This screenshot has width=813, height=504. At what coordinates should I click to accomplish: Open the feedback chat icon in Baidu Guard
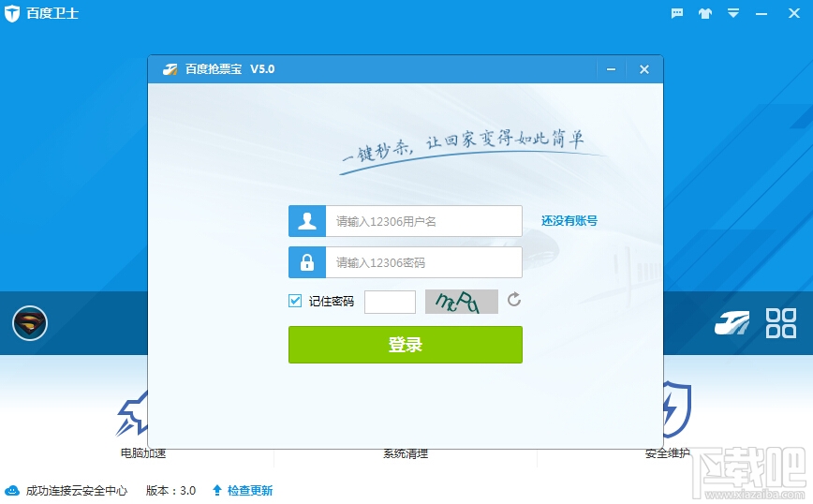(x=676, y=13)
